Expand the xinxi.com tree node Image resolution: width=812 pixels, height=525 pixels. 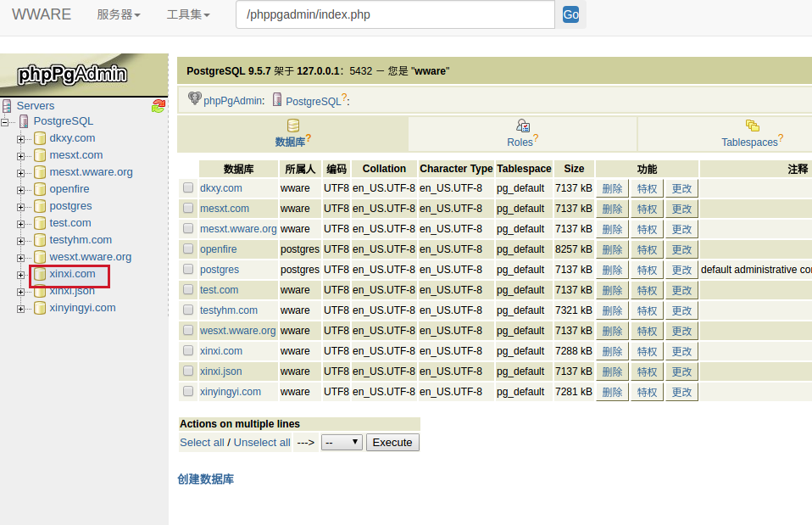click(20, 275)
